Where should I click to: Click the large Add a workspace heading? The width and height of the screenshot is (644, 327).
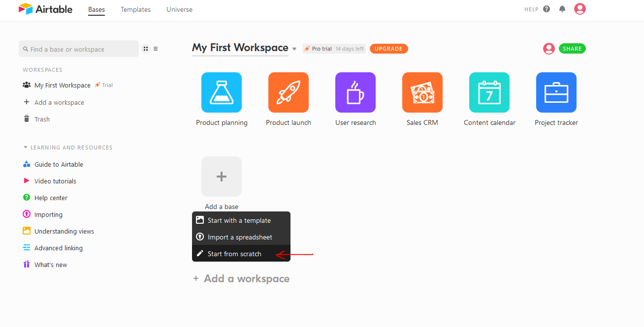[247, 279]
